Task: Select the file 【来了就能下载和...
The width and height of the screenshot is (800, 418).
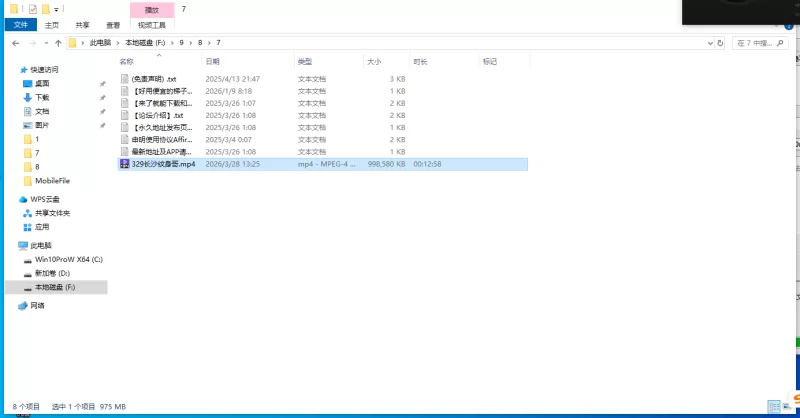Action: (x=162, y=103)
